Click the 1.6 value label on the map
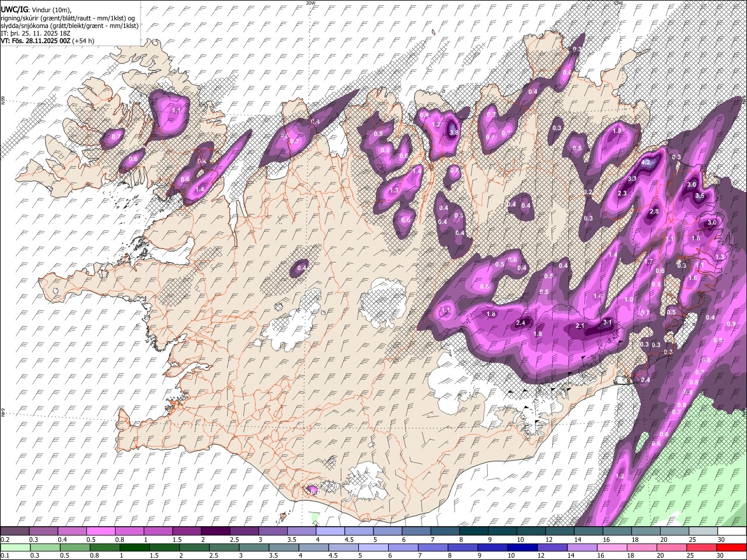 693,278
